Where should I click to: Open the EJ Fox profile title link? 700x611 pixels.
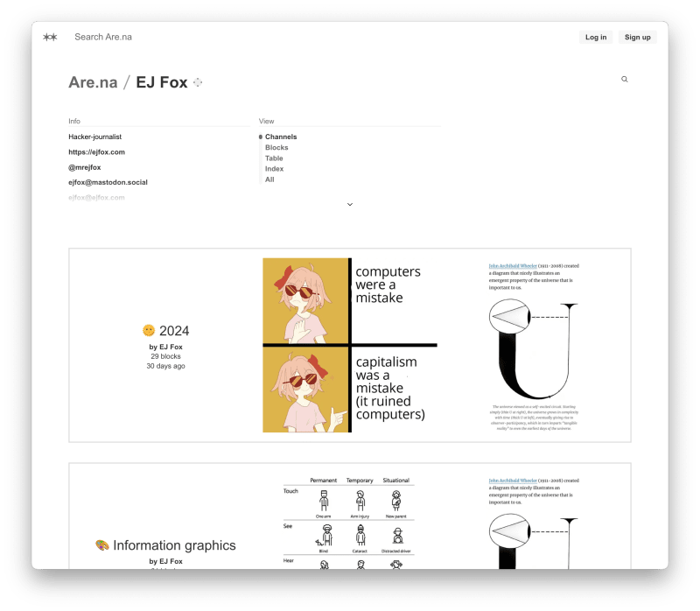point(162,82)
